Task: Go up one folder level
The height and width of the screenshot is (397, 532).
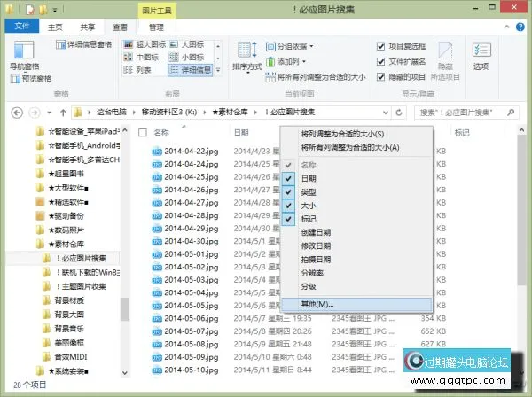Action: (x=63, y=113)
